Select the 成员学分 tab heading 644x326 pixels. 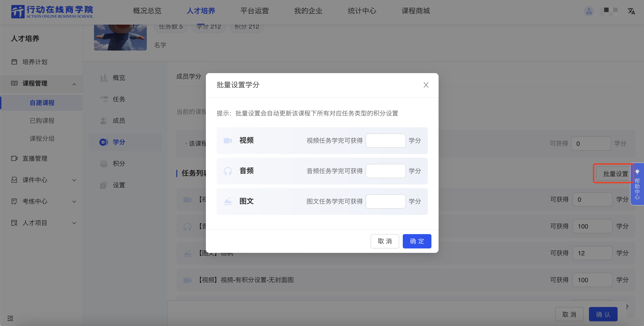point(188,76)
